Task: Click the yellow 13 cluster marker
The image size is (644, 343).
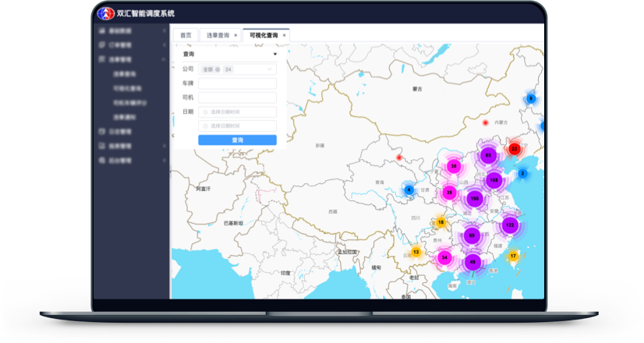Action: pos(416,252)
